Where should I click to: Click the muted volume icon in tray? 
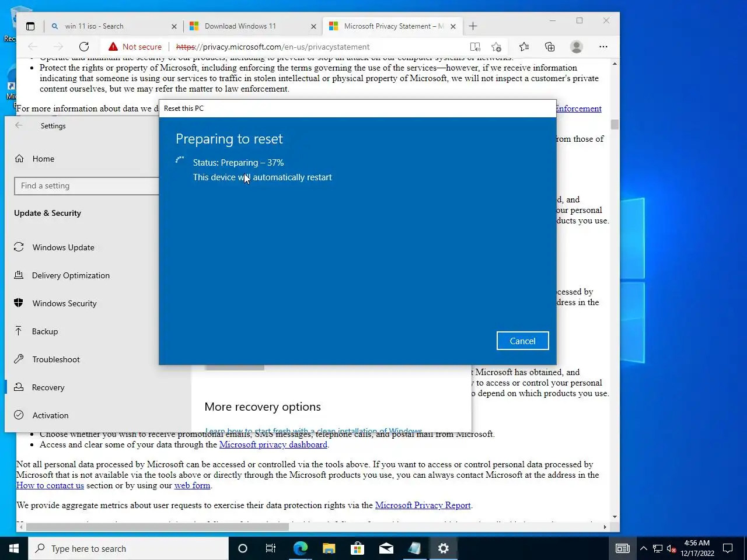coord(671,548)
